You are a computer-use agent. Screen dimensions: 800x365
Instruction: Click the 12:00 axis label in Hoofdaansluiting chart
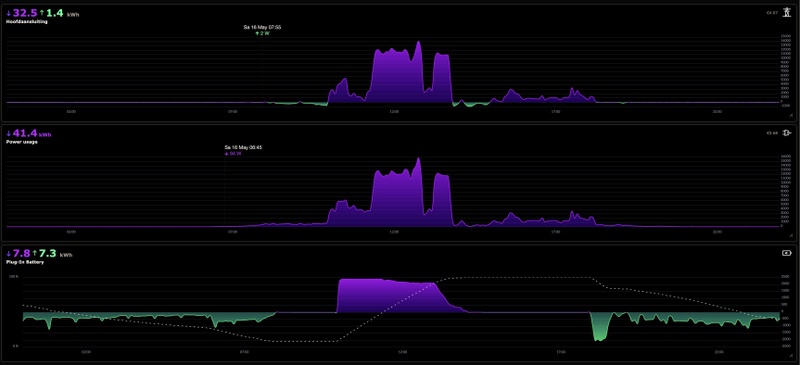tap(394, 111)
